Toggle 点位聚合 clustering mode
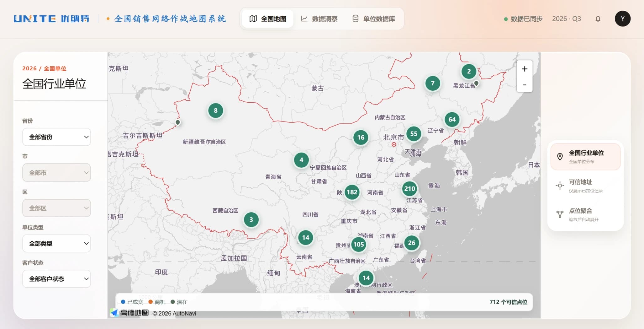The image size is (644, 329). point(585,215)
